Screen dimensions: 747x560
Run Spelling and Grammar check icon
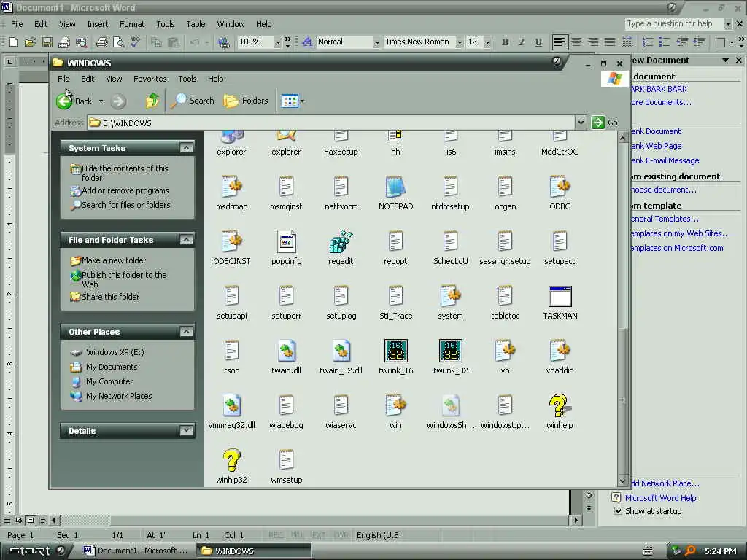135,42
